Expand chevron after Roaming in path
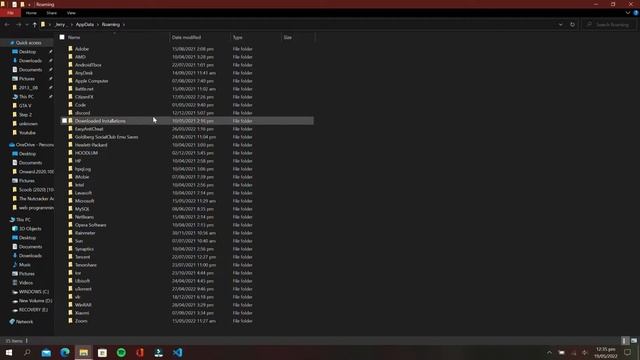The height and width of the screenshot is (360, 640). pyautogui.click(x=124, y=24)
